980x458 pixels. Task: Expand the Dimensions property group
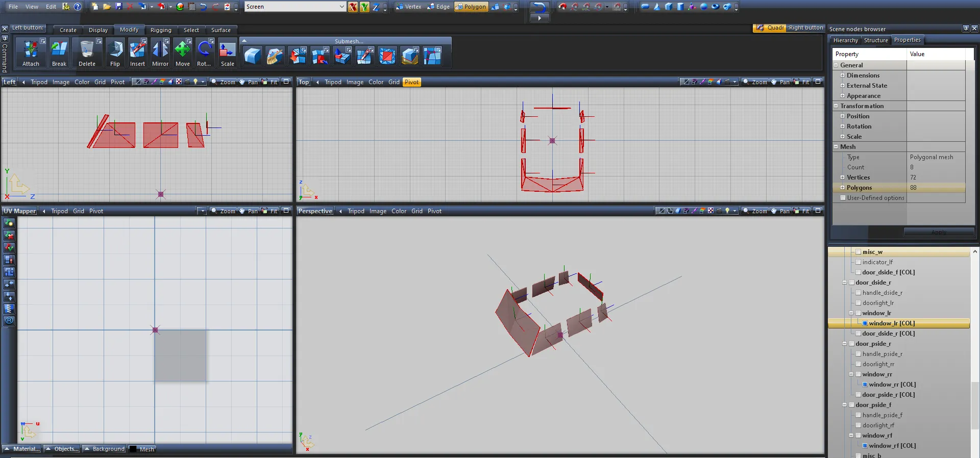tap(843, 75)
